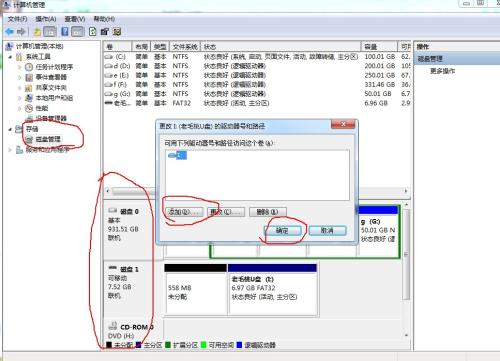The image size is (500, 361).
Task: Open the 操作(A) menu
Action: pos(46,19)
